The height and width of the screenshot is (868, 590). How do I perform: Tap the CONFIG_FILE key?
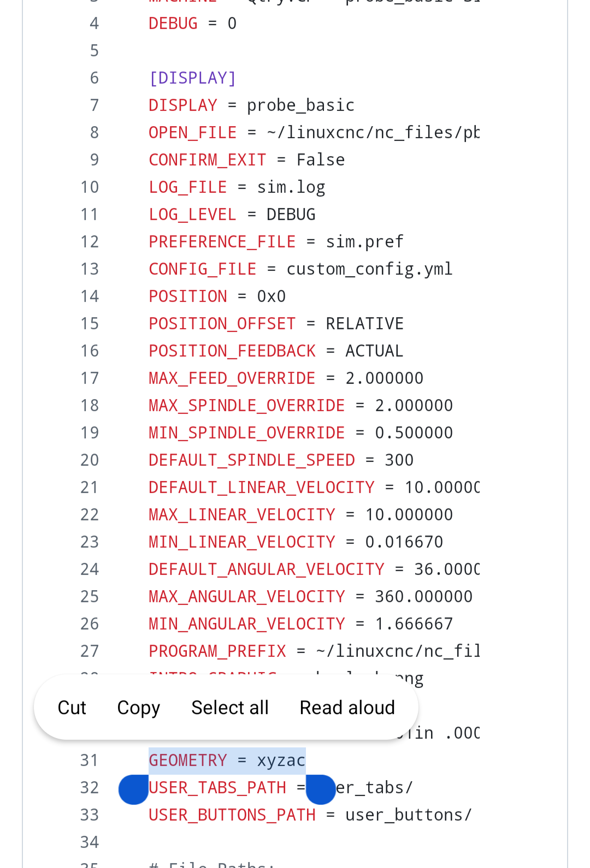pyautogui.click(x=202, y=269)
